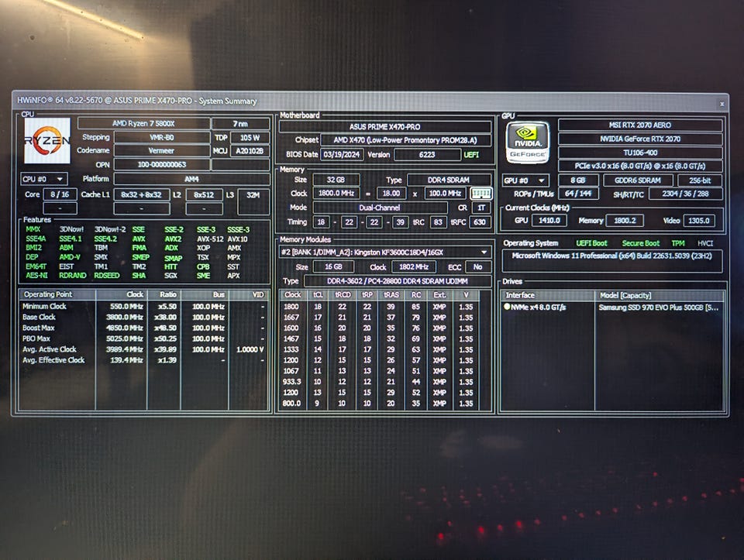
Task: Open the GPU #0 selector dropdown
Action: pyautogui.click(x=525, y=180)
